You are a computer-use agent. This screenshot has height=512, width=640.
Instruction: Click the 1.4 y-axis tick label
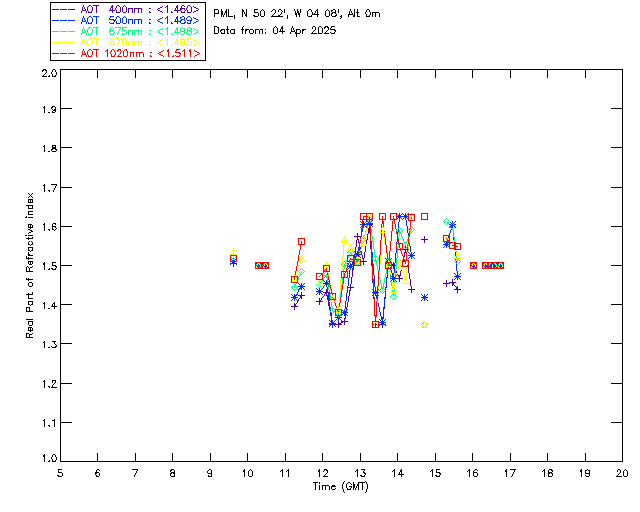(49, 305)
